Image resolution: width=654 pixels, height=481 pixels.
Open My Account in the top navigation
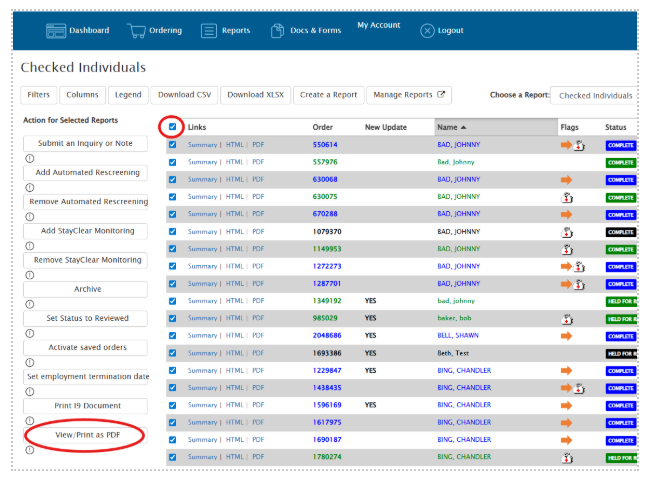point(378,25)
